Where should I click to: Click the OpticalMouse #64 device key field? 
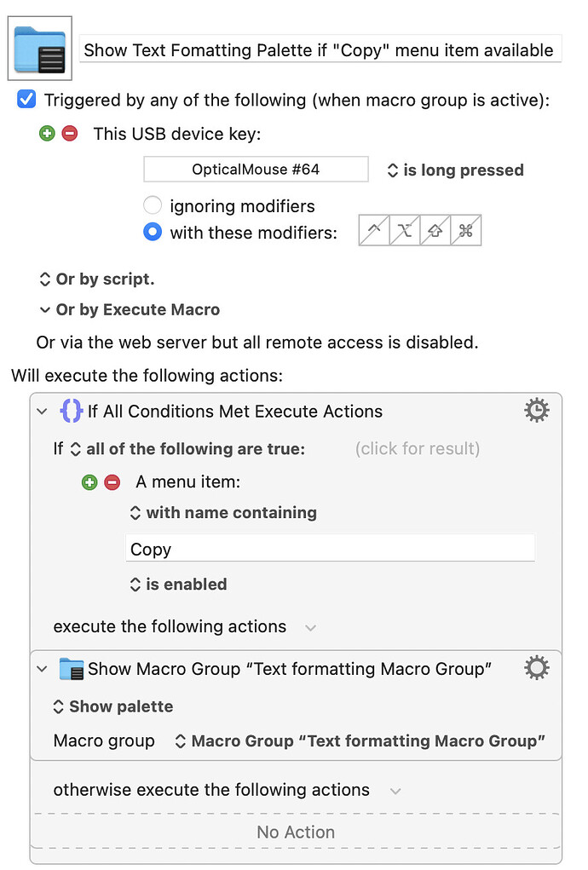[256, 170]
